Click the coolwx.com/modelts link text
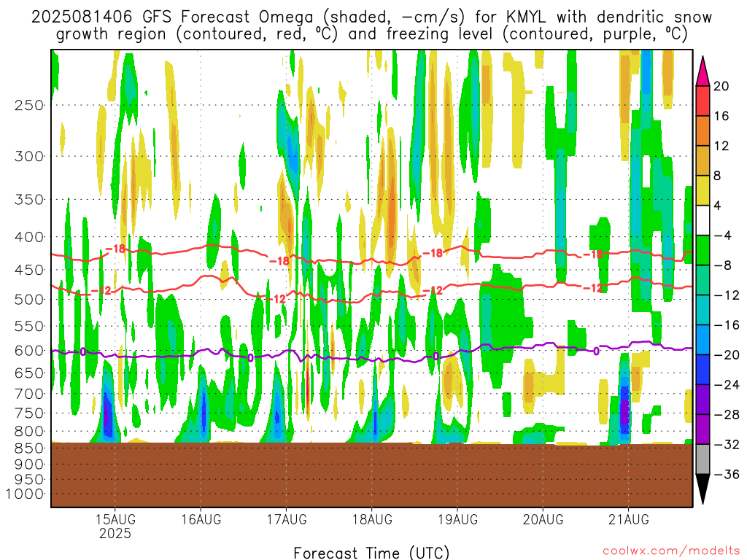Viewport: 747px width, 560px height. pyautogui.click(x=671, y=551)
